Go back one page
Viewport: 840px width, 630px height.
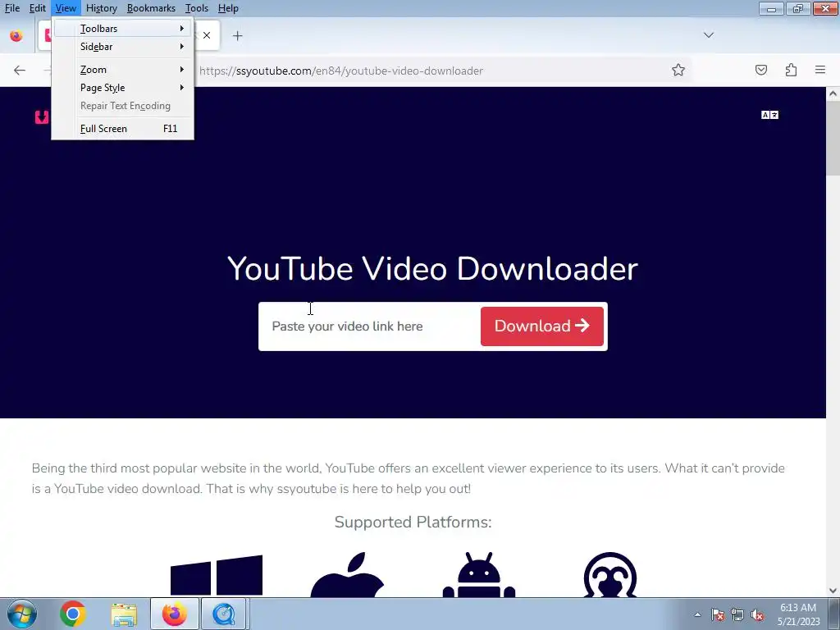click(x=20, y=71)
